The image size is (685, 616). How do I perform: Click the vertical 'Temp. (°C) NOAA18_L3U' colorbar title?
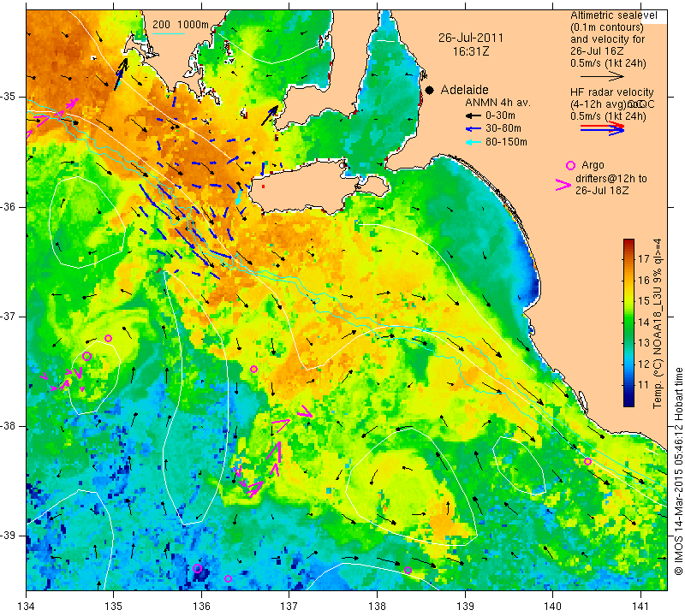click(658, 323)
